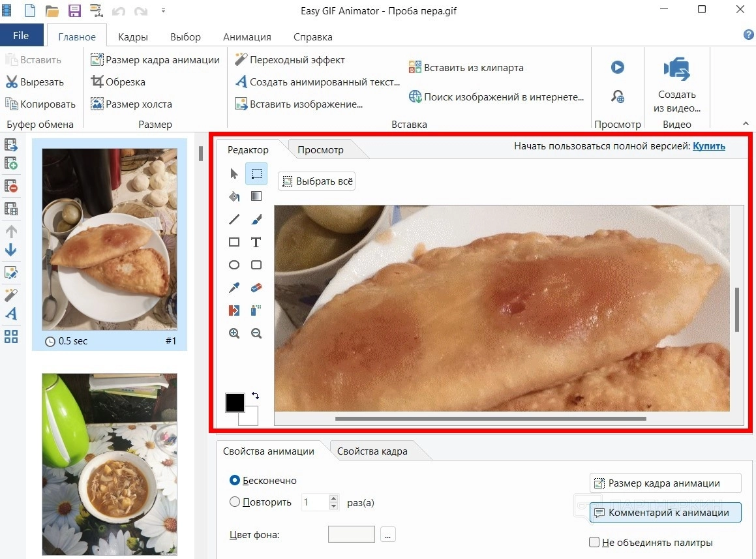Image resolution: width=756 pixels, height=559 pixels.
Task: Choose the paint bucket fill tool
Action: point(234,196)
